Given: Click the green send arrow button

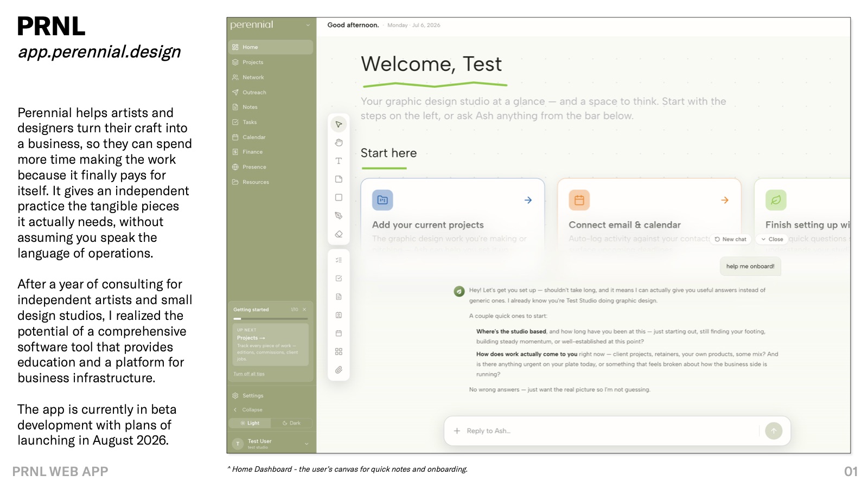Looking at the screenshot, I should (x=774, y=431).
